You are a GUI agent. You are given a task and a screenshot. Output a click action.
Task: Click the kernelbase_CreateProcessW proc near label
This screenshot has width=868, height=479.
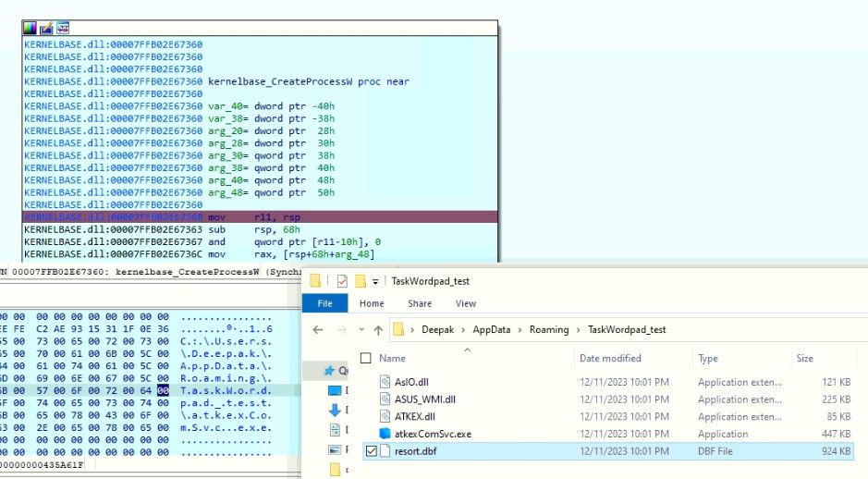[x=309, y=81]
